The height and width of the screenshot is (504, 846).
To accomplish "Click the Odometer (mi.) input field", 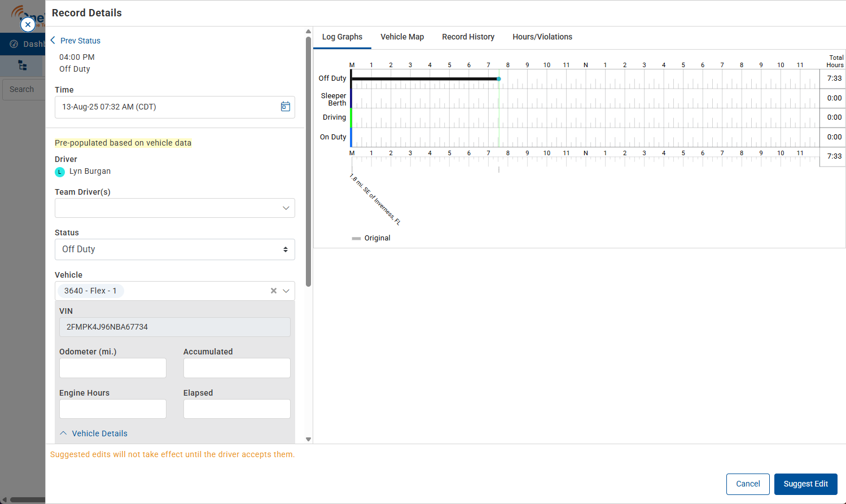I will [113, 368].
